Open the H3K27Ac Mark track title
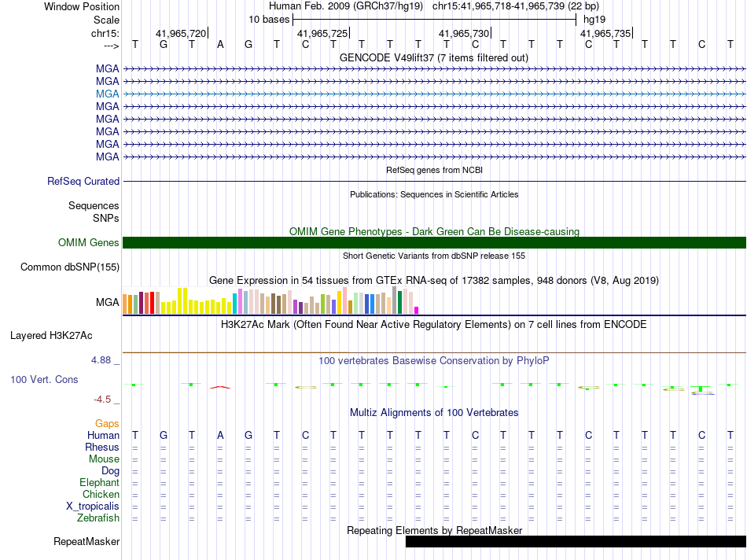 (x=433, y=325)
